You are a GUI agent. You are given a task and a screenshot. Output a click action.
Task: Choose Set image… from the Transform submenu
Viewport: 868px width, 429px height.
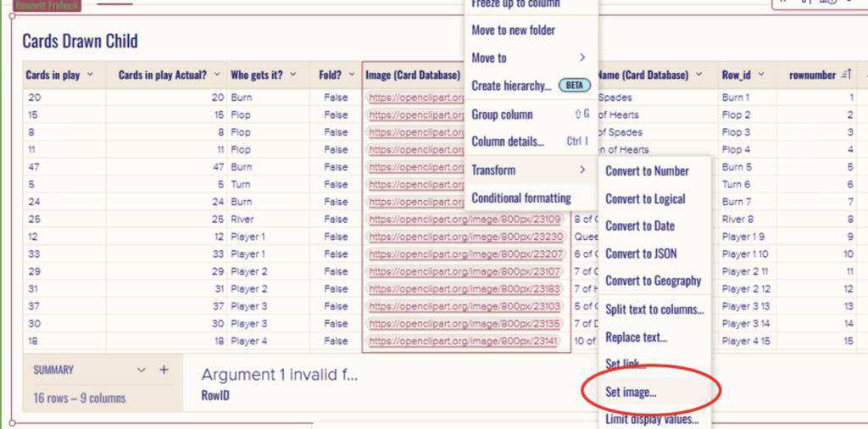coord(631,392)
